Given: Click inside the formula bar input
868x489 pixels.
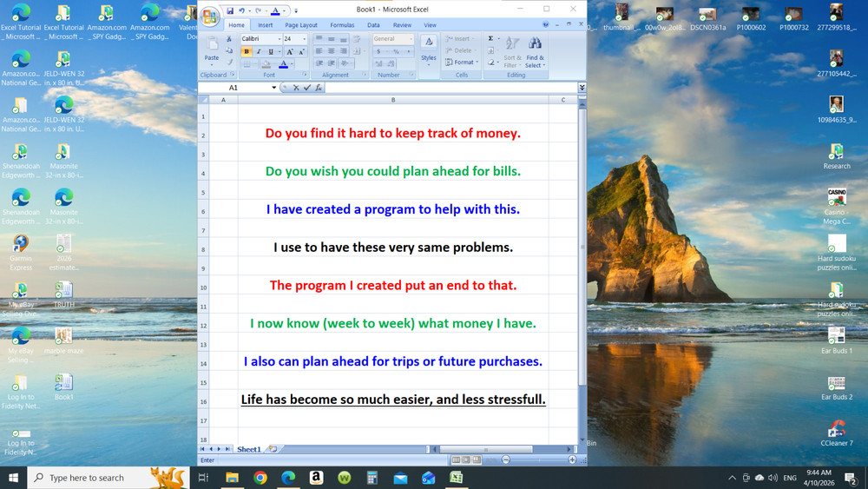Looking at the screenshot, I should pos(450,88).
